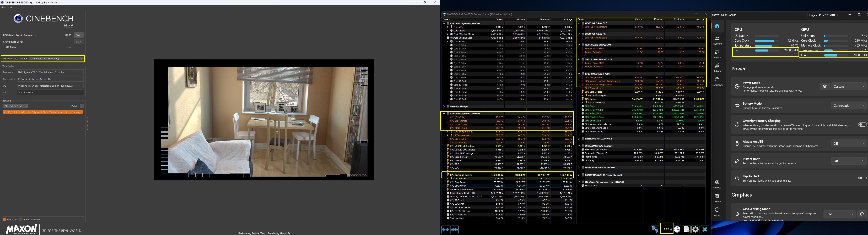Toggle Overnight Battery Charging switch
Screen dimensions: 868x235
862,125
